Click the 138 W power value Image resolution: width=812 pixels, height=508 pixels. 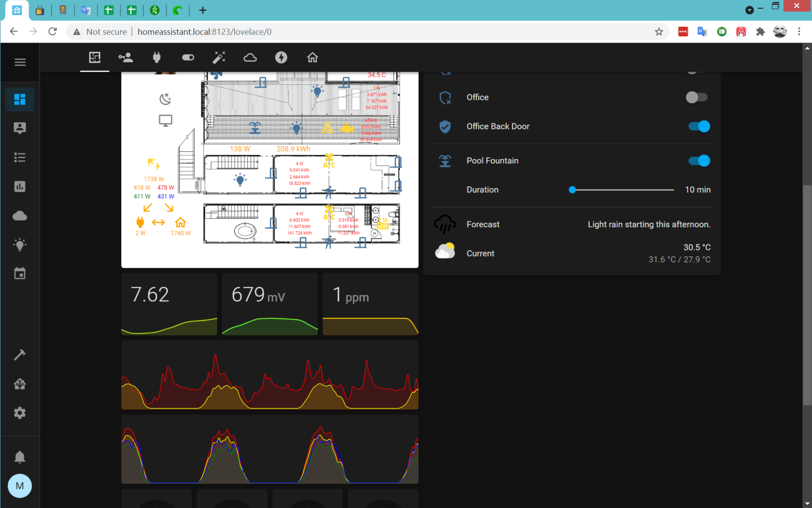point(240,149)
